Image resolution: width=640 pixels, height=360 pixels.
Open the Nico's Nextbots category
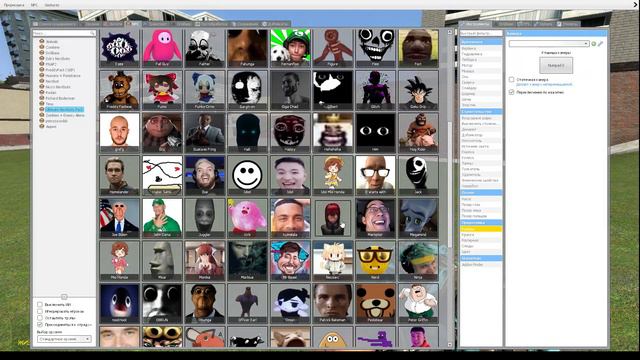pos(58,87)
